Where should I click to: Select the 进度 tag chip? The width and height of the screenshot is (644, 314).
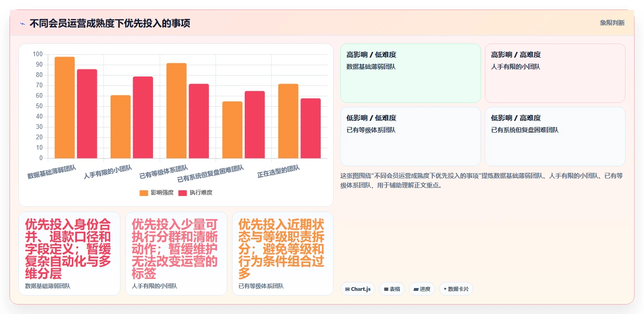(x=422, y=289)
